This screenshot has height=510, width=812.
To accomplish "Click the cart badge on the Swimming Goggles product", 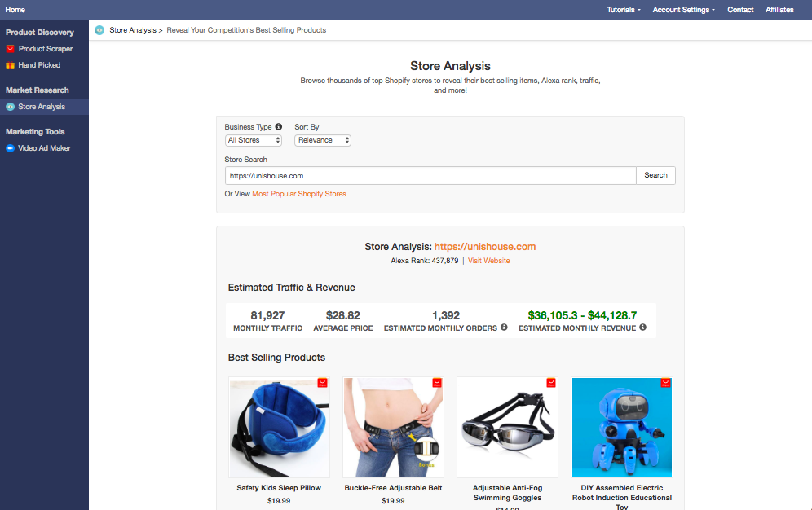I will coord(551,382).
